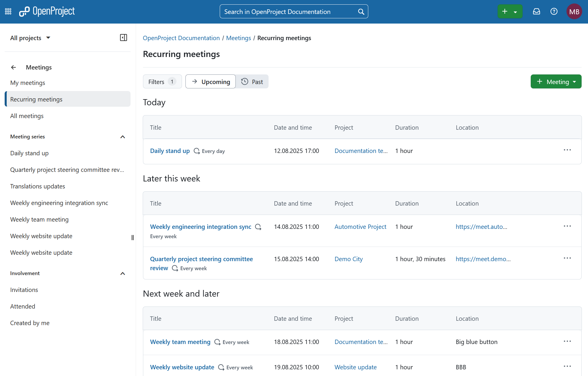Collapse the Meeting series section

[x=122, y=137]
